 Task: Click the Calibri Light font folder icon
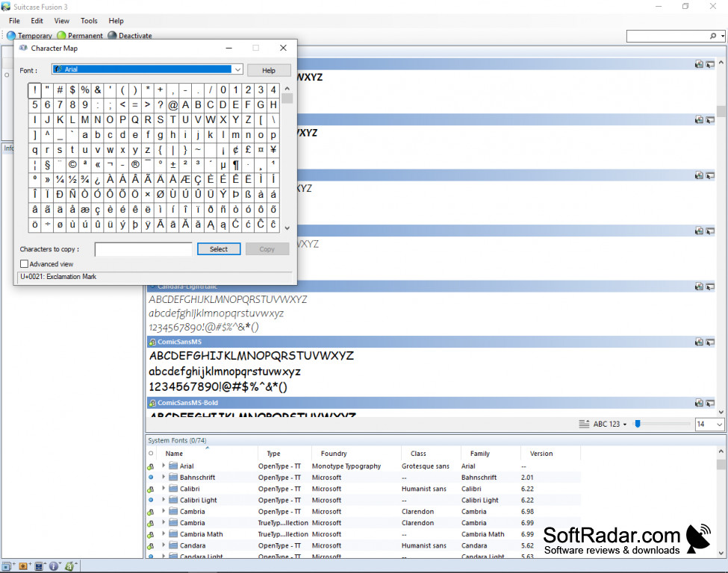tap(174, 500)
